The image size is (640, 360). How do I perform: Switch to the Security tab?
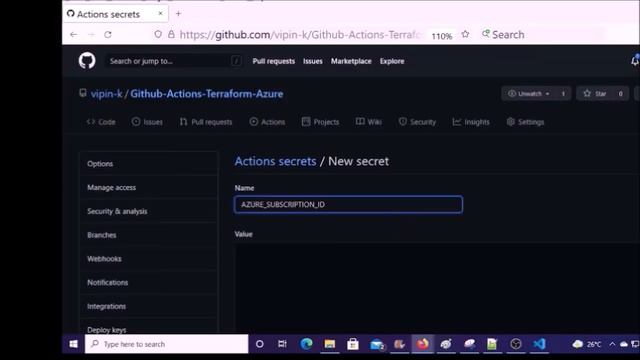(417, 122)
